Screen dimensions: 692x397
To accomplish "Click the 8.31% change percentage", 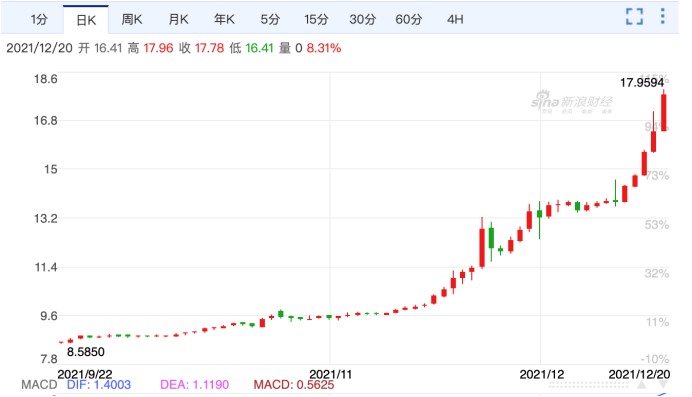I will click(x=324, y=48).
